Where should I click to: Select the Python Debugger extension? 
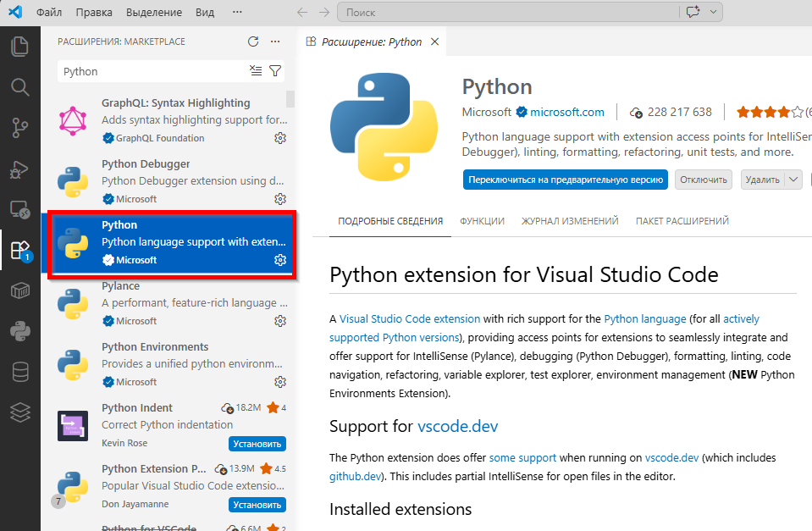(x=168, y=180)
